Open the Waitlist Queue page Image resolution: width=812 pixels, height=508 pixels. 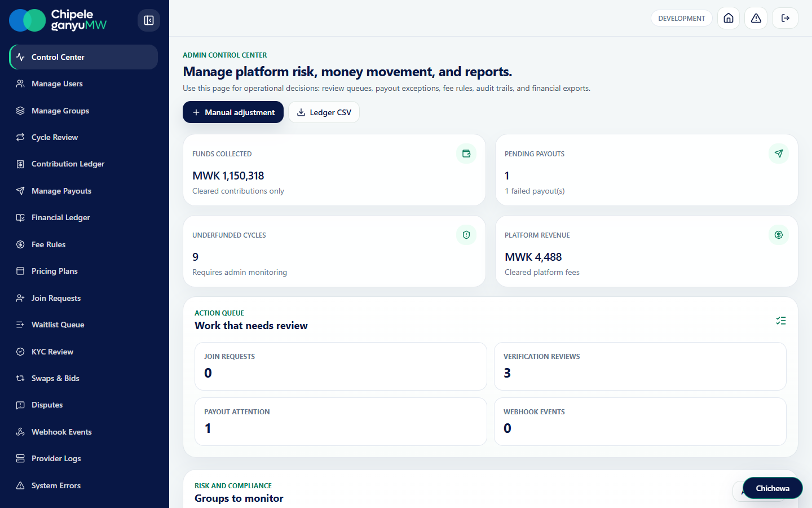[83, 325]
